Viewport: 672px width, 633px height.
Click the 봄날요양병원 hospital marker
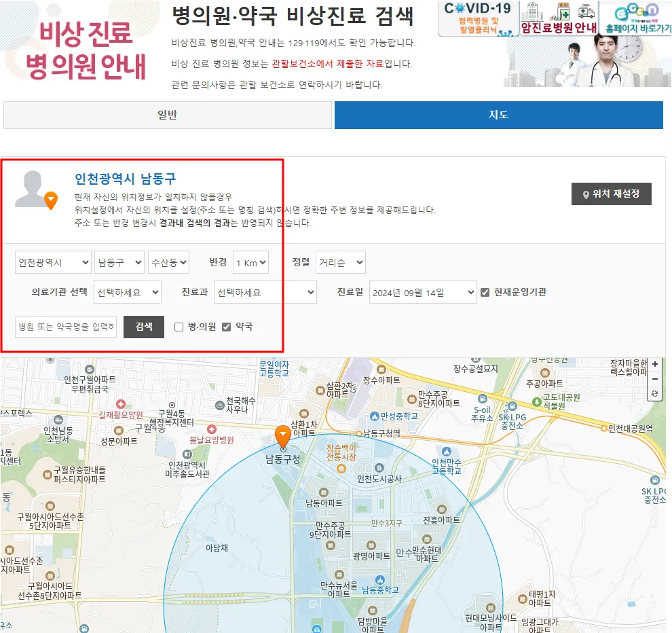(212, 429)
